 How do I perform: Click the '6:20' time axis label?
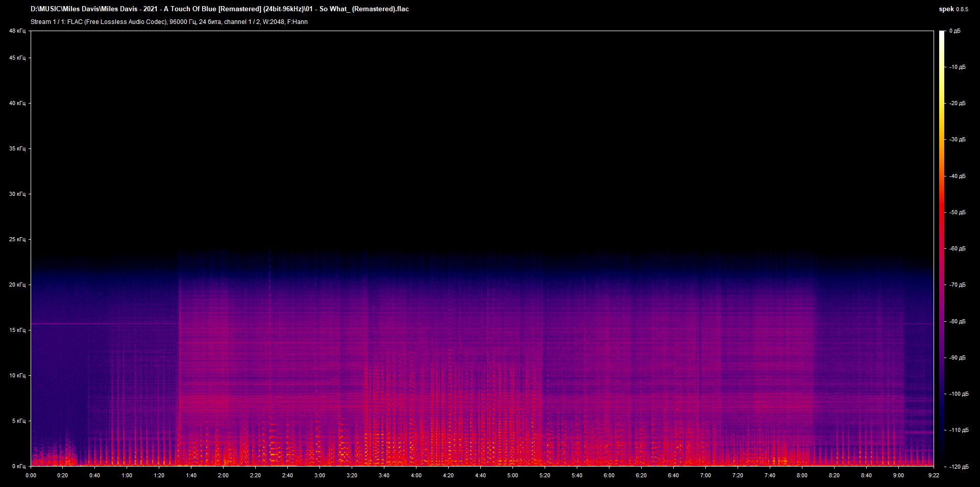point(642,476)
